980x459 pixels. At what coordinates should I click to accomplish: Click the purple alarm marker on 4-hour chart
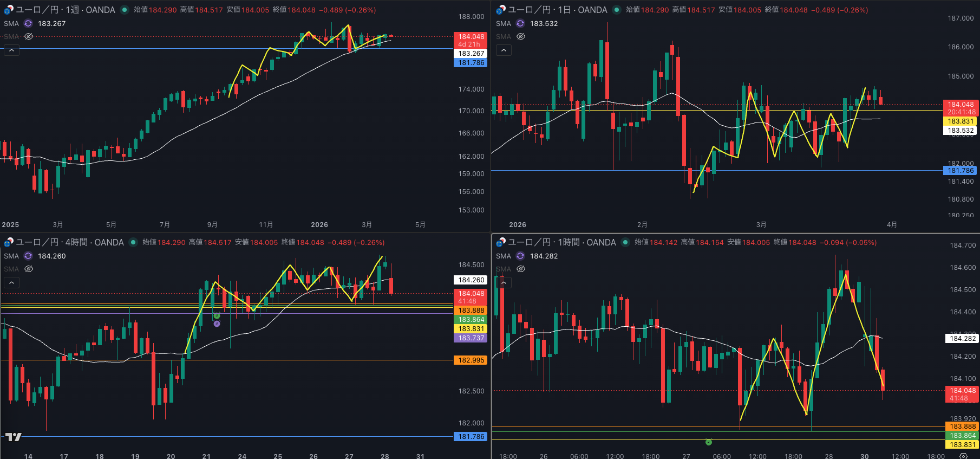point(217,324)
